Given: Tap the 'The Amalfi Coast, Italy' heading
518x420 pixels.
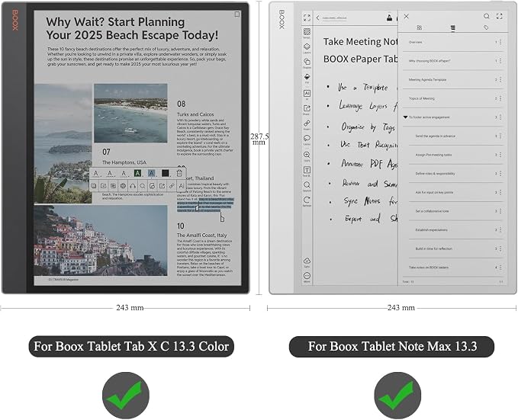Looking at the screenshot, I should pos(202,236).
